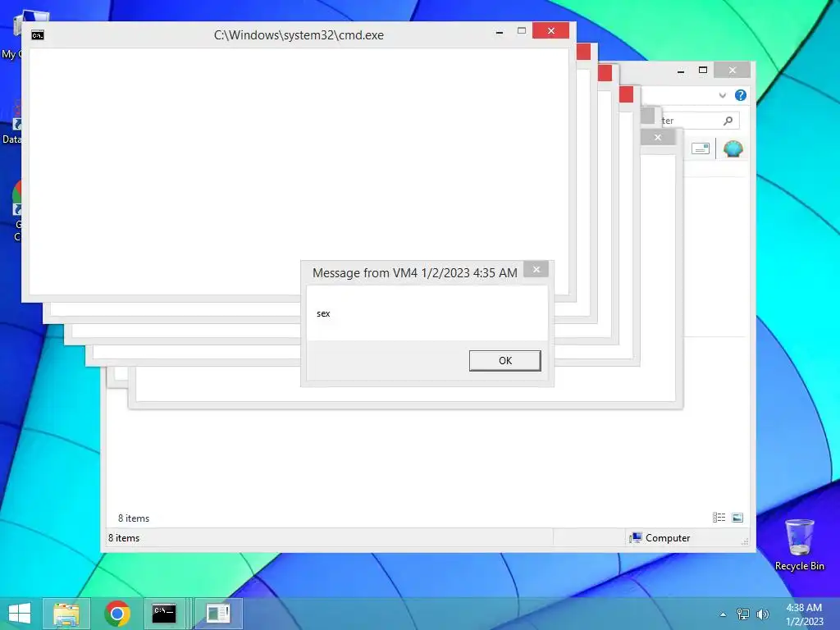This screenshot has height=630, width=840.
Task: Open File Explorer from the taskbar
Action: click(66, 614)
